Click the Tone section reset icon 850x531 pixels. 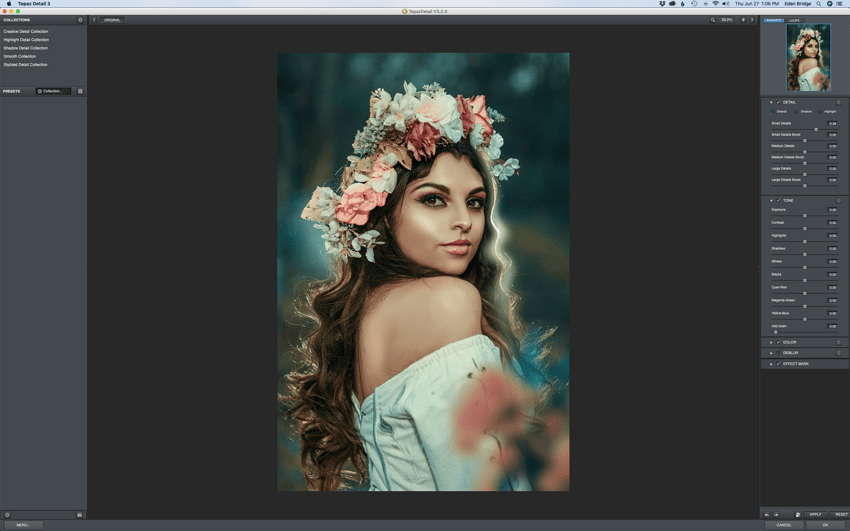point(839,200)
